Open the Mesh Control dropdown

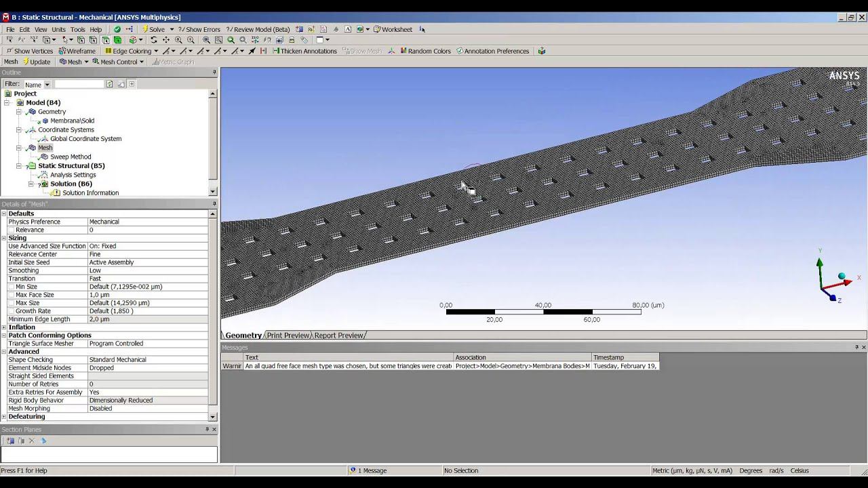(x=142, y=62)
